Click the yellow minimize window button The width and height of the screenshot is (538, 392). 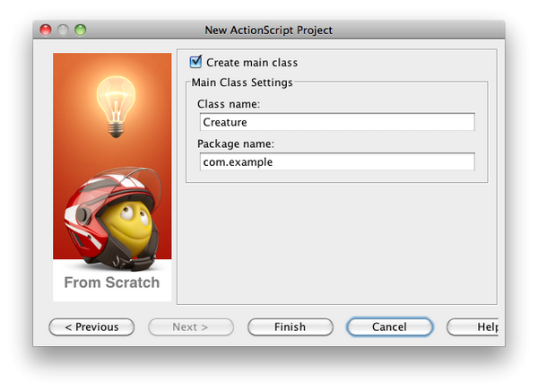63,30
